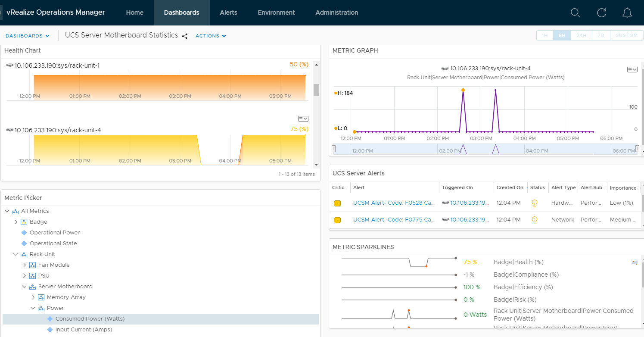This screenshot has width=644, height=337.
Task: Open the Environment menu
Action: [276, 12]
